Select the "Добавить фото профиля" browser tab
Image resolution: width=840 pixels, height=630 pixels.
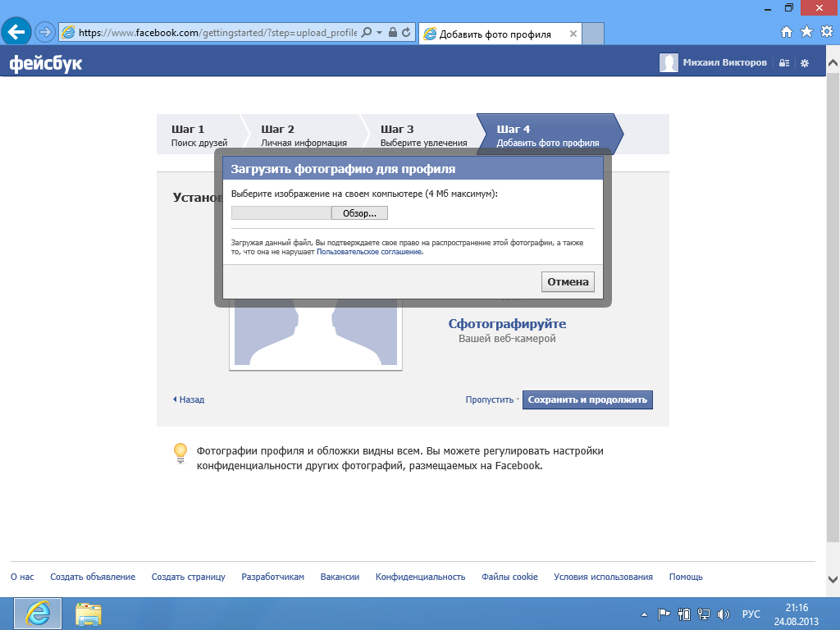coord(500,34)
